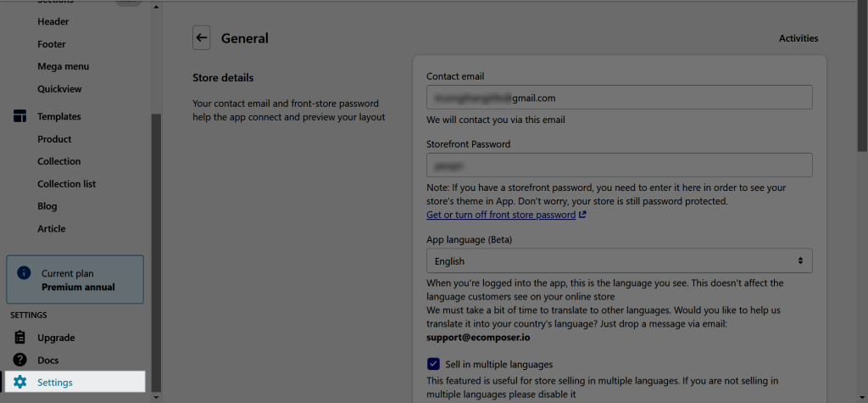Click external link icon after password link
Screen dimensions: 868x403
[x=582, y=215]
